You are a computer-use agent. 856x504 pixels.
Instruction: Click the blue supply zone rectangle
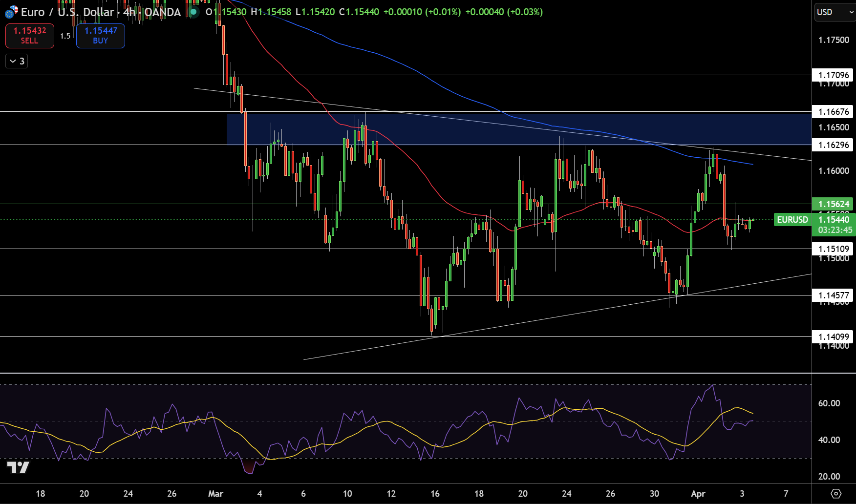coord(519,129)
